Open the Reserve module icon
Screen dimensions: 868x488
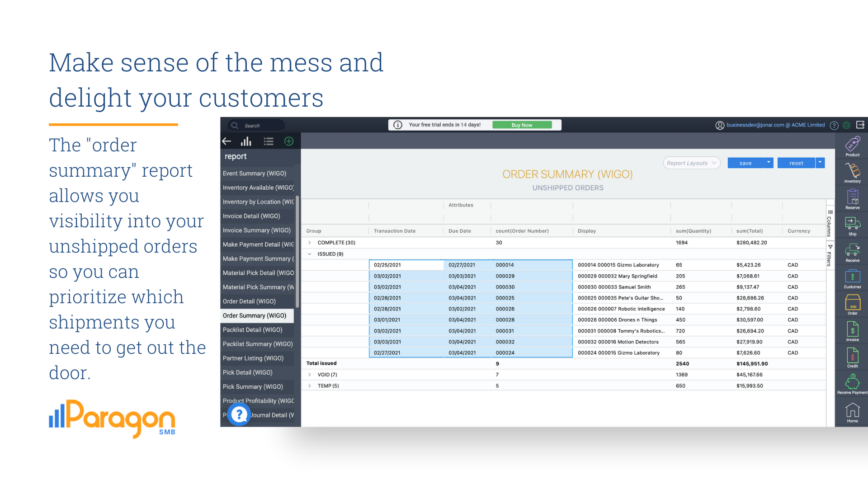point(852,197)
